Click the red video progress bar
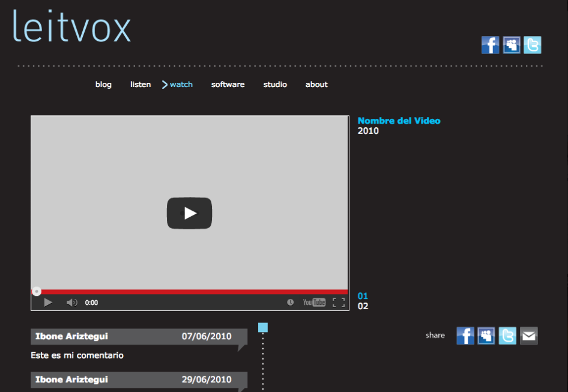This screenshot has height=392, width=568. click(x=190, y=292)
